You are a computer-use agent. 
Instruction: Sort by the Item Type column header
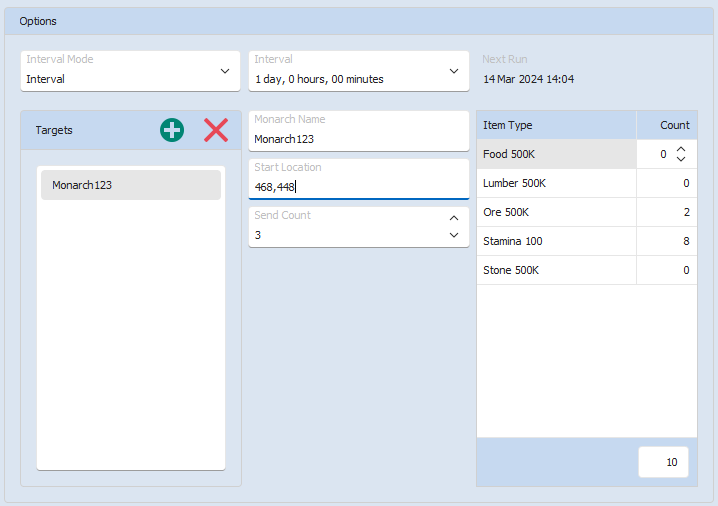(x=556, y=125)
